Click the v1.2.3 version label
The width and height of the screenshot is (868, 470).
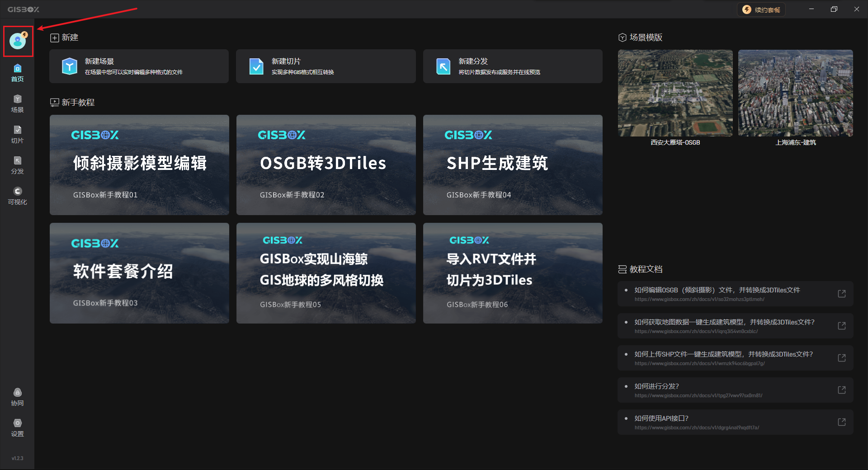[17, 458]
